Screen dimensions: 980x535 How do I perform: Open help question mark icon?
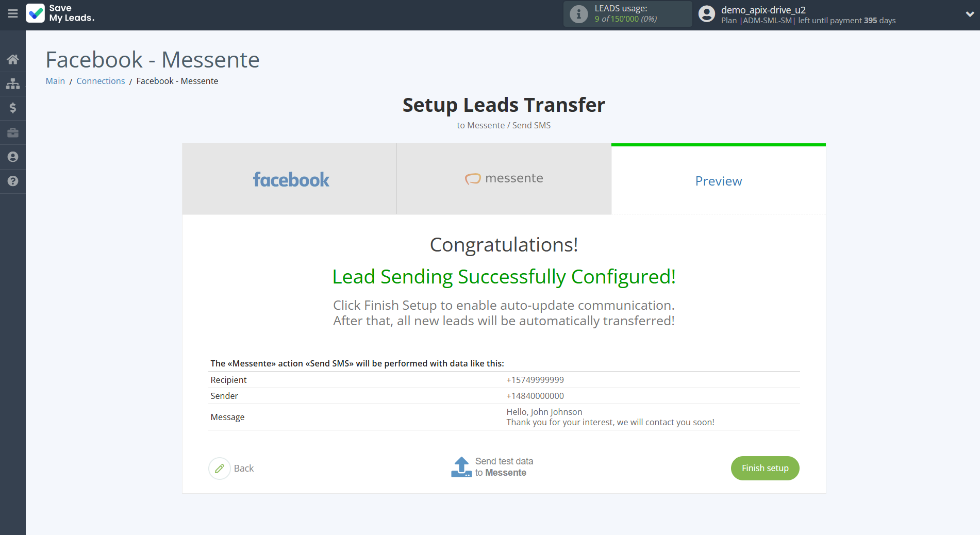coord(13,181)
